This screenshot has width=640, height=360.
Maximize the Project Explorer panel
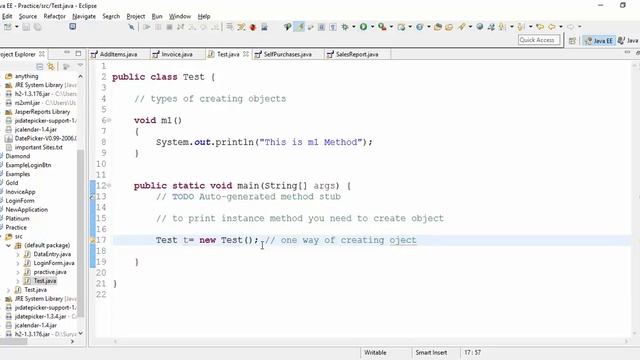78,53
